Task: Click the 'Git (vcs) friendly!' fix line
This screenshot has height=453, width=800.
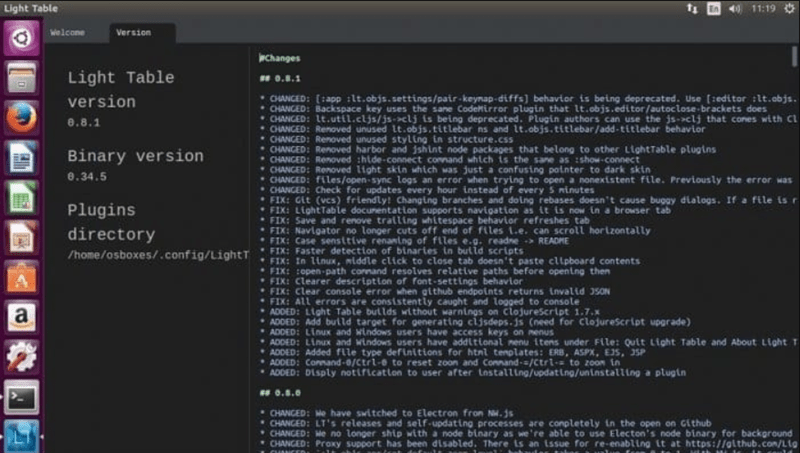Action: click(x=528, y=200)
